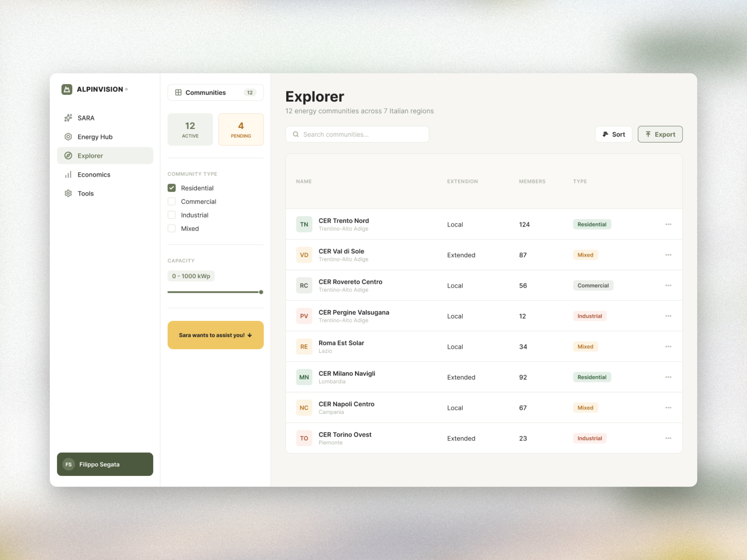Open Filippo Segata user profile
Viewport: 747px width, 560px height.
105,464
